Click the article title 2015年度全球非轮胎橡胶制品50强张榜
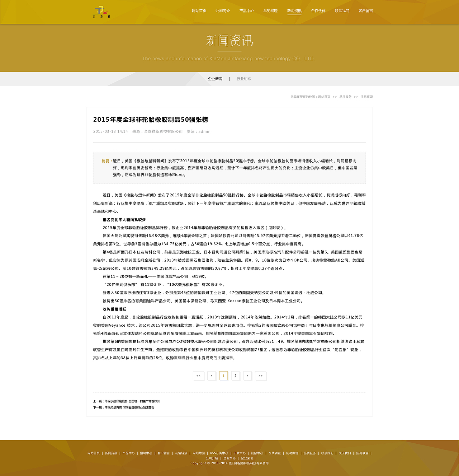The height and width of the screenshot is (476, 459). coord(151,120)
